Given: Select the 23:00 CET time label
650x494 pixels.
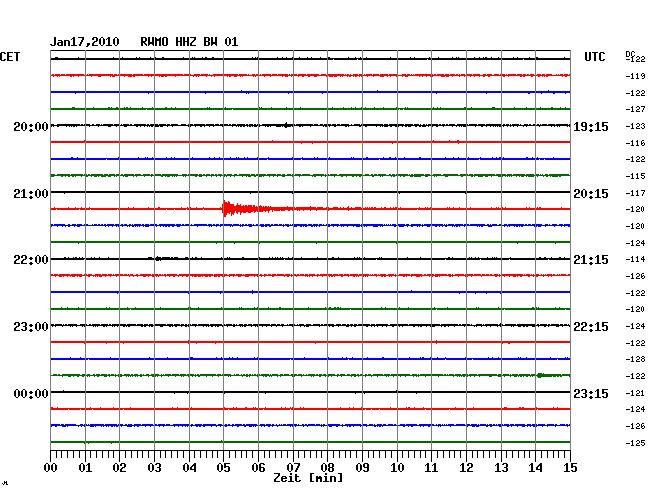Looking at the screenshot, I should pos(31,327).
